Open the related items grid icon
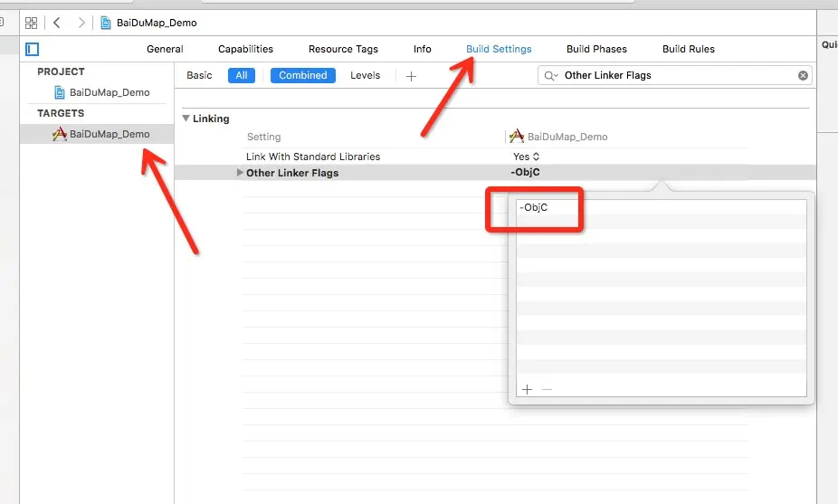 [x=31, y=23]
